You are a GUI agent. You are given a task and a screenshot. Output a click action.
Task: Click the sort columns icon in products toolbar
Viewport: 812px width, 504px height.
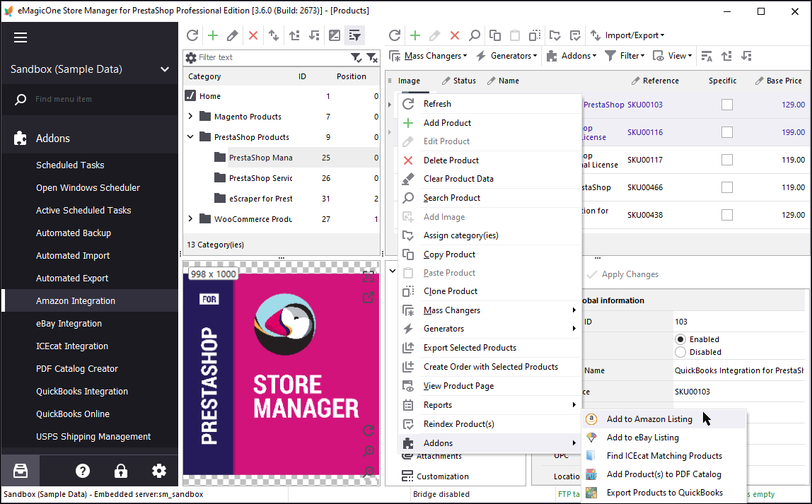click(707, 56)
